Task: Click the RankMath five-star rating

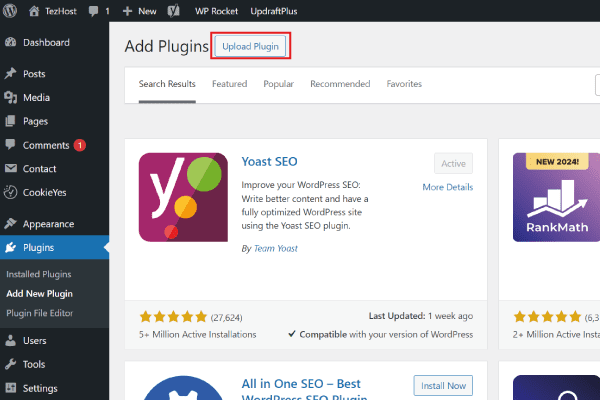Action: click(547, 317)
